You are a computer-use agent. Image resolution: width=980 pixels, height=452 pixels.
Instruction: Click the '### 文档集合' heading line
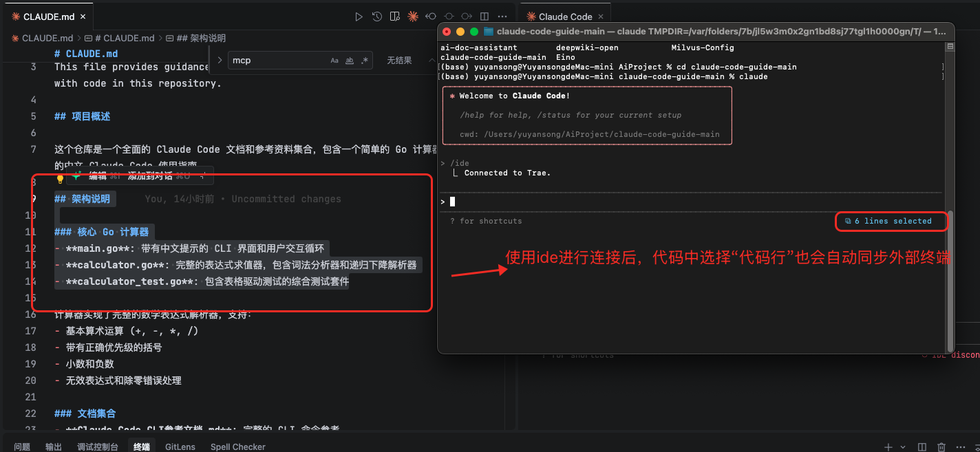tap(85, 413)
